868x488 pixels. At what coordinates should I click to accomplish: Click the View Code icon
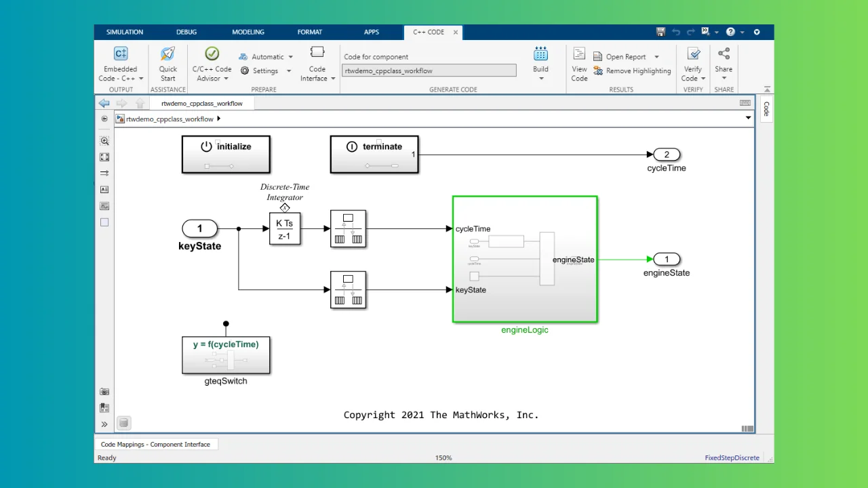(x=579, y=54)
